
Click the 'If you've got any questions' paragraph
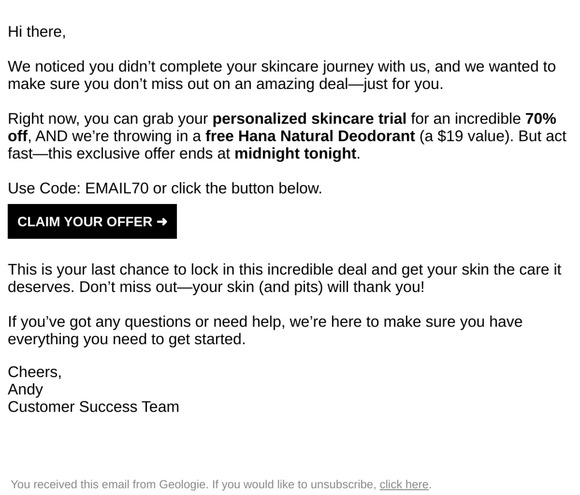(265, 330)
